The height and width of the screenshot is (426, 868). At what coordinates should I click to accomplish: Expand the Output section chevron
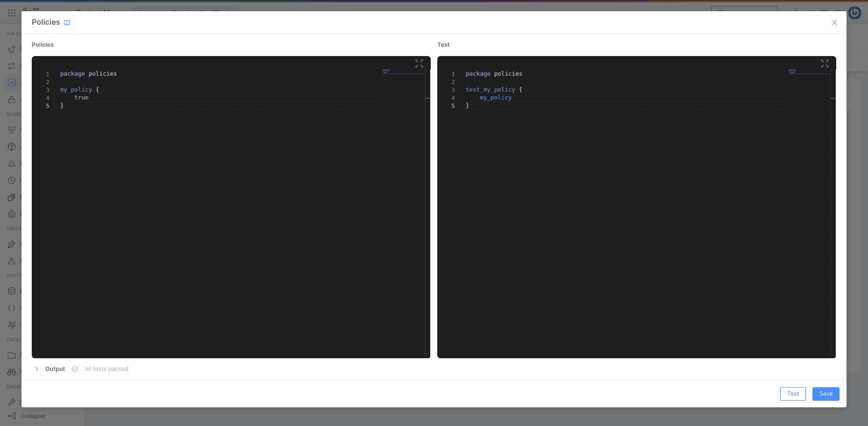pos(37,369)
